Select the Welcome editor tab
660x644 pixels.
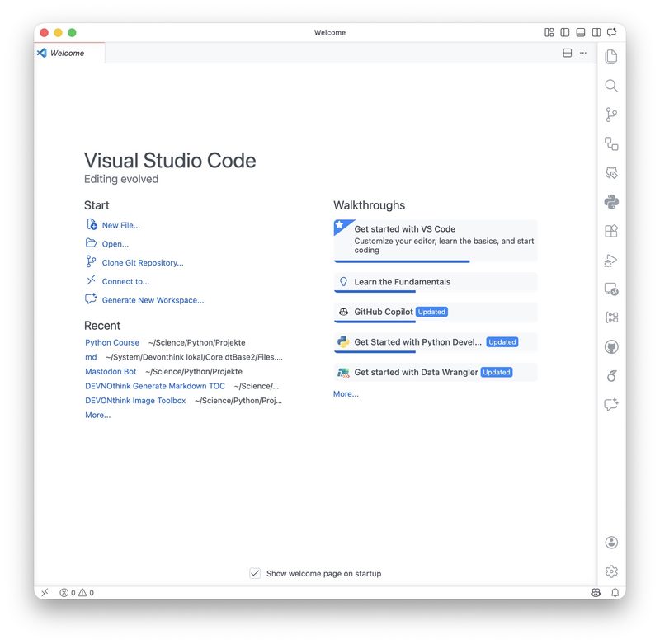coord(68,53)
